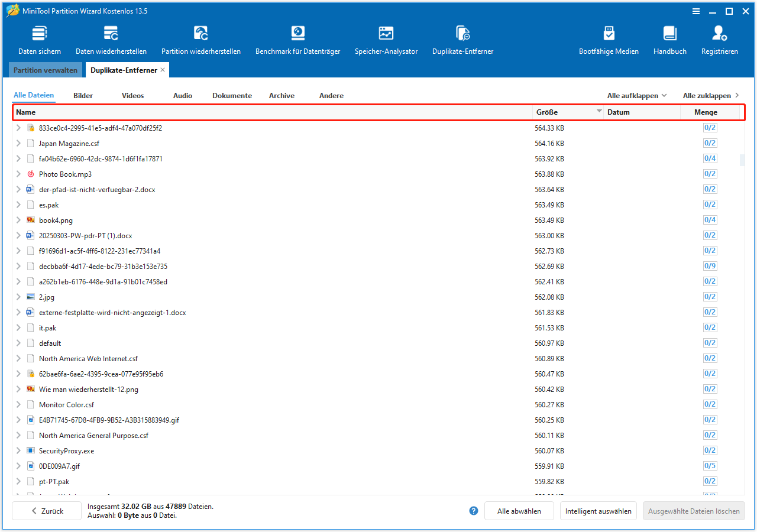Click the Intelligent auswählen button

pyautogui.click(x=598, y=511)
